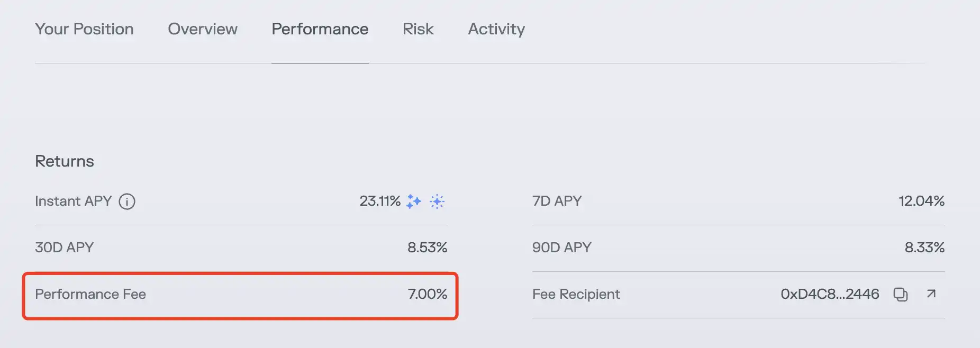Click the 30D APY value 8.53%
Image resolution: width=980 pixels, height=348 pixels.
point(427,247)
